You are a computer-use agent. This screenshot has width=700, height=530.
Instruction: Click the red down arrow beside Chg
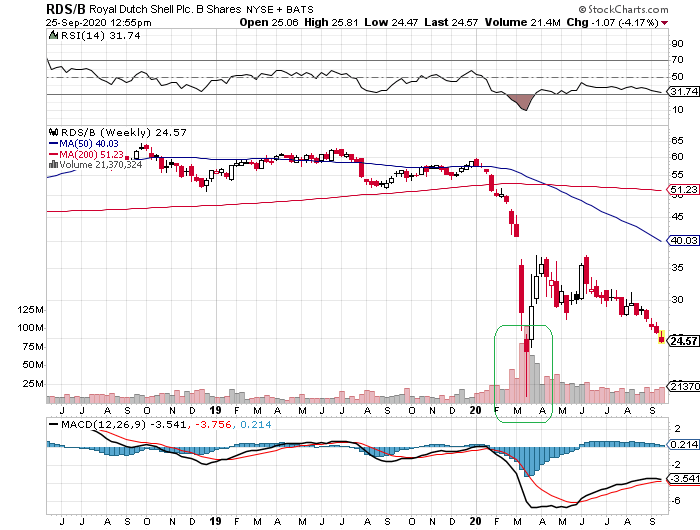pos(665,23)
